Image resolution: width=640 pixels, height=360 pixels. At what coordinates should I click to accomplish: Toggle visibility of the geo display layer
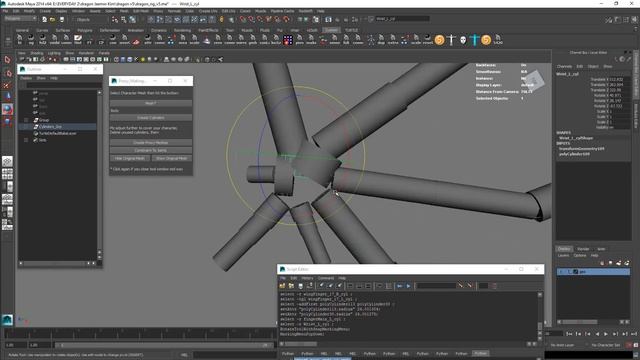(562, 272)
